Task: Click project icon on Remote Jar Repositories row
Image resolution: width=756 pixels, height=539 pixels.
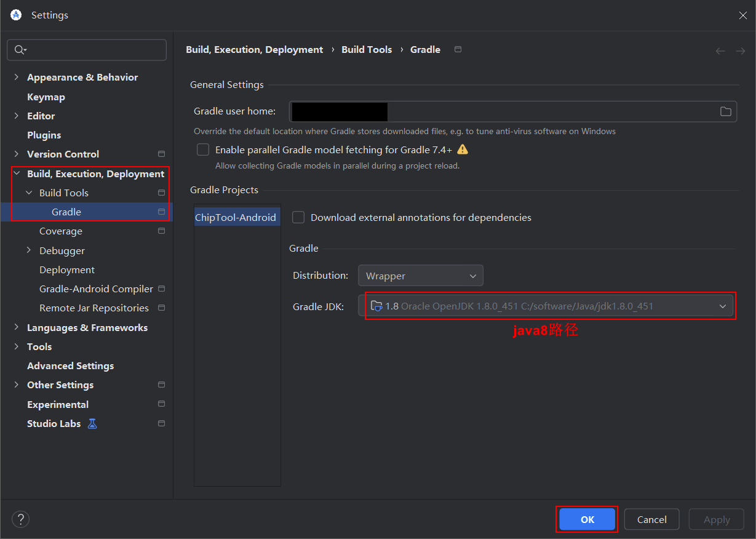Action: (161, 308)
